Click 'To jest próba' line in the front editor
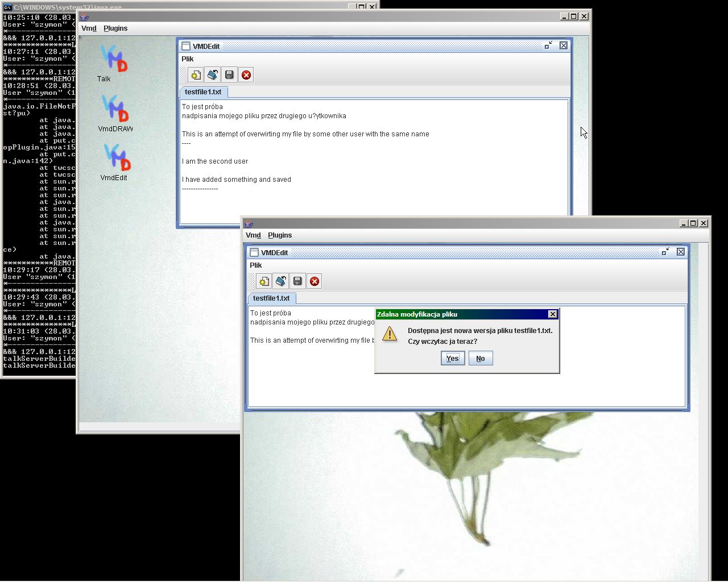Image resolution: width=728 pixels, height=582 pixels. click(271, 313)
